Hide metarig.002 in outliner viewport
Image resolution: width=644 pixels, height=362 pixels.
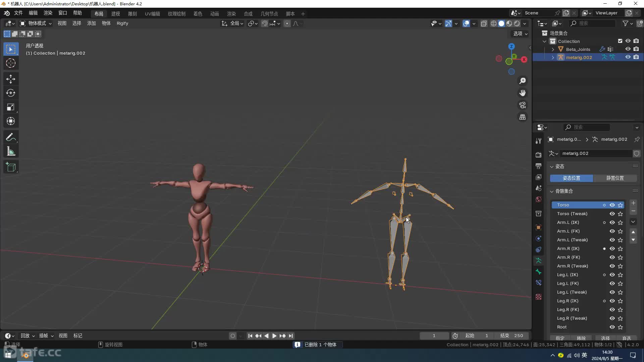628,57
